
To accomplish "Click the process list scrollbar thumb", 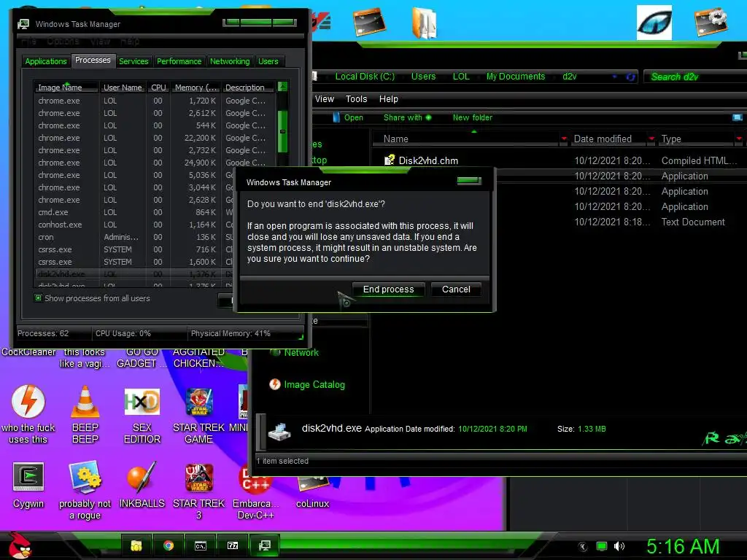I will (x=282, y=131).
